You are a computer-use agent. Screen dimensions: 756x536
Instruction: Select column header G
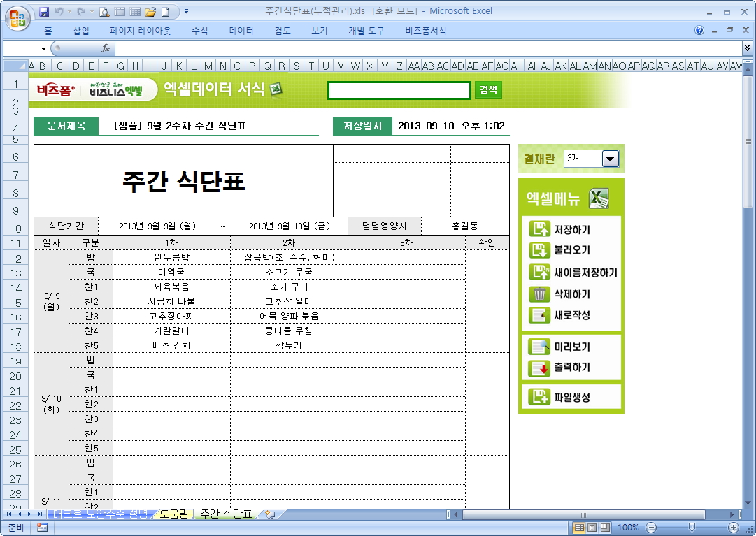[120, 66]
